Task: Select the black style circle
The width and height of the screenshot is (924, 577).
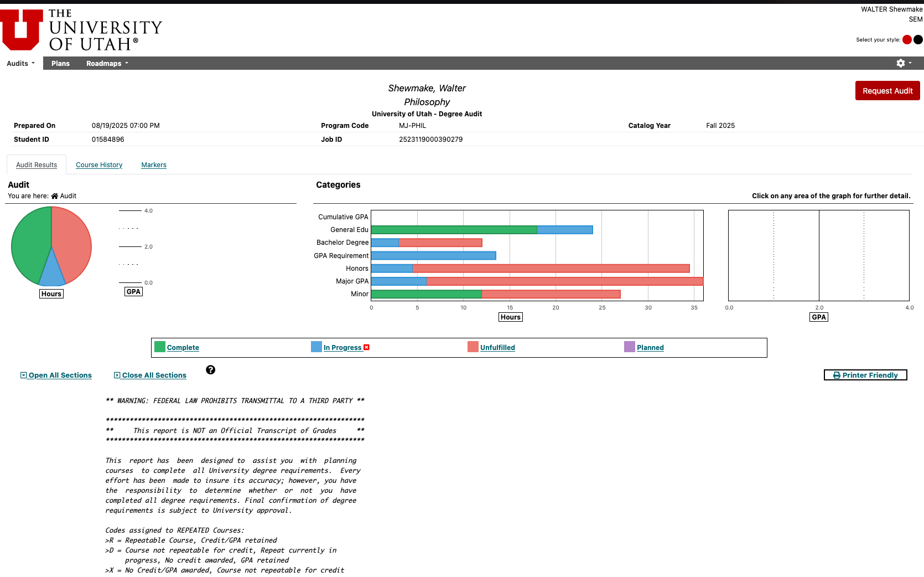Action: coord(918,39)
